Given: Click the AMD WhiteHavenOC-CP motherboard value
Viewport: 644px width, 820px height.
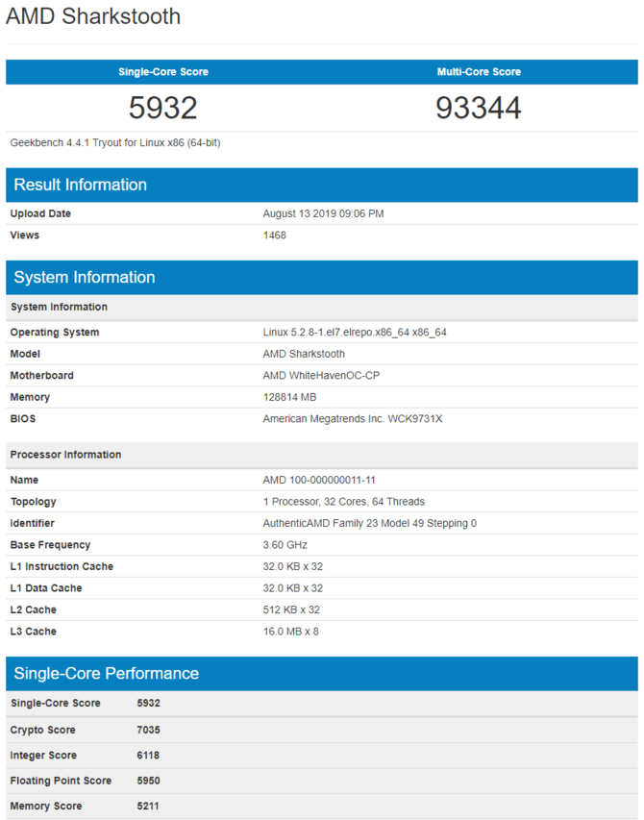Looking at the screenshot, I should click(x=321, y=376).
